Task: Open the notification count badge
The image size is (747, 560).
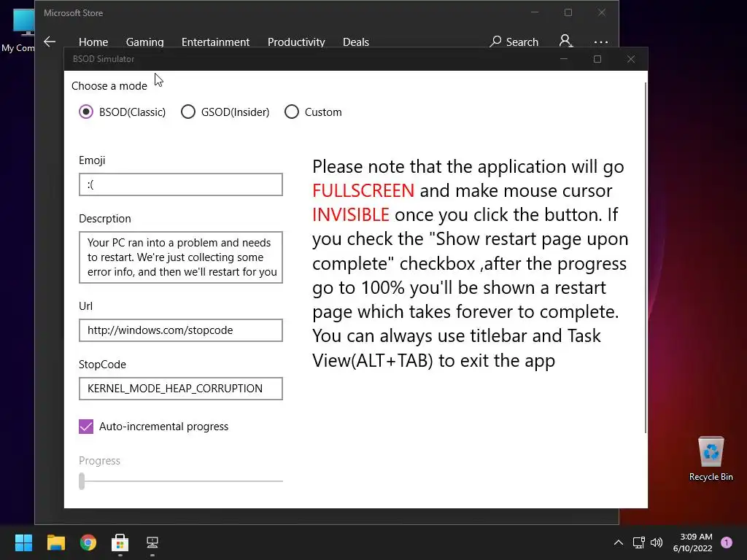Action: coord(727,542)
